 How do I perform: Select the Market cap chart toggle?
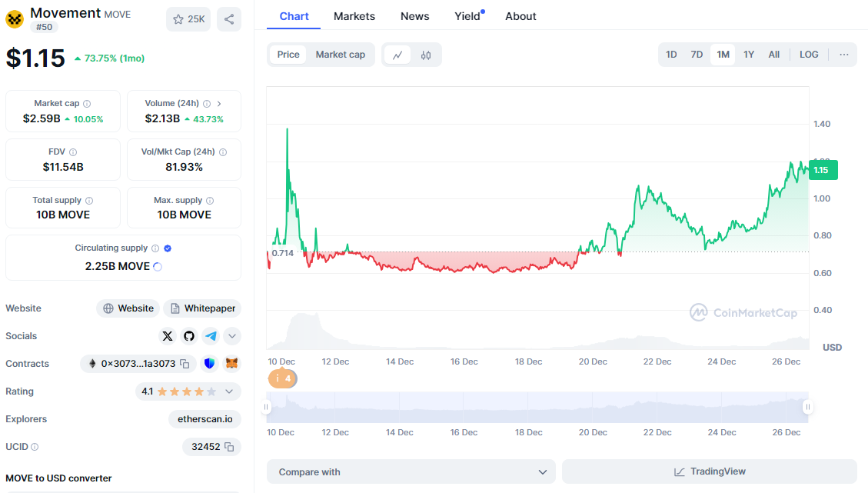coord(341,55)
